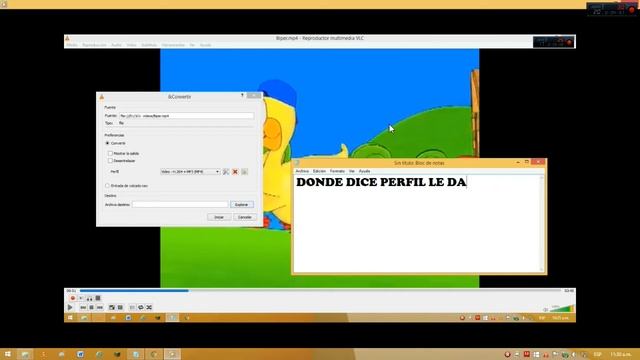
Task: Toggle the VLC loop mode icon
Action: coord(141,307)
